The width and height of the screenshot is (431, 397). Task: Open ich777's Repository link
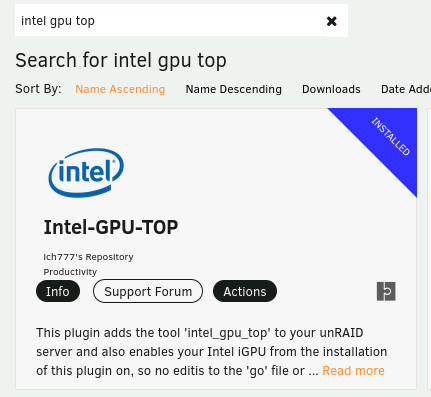88,257
